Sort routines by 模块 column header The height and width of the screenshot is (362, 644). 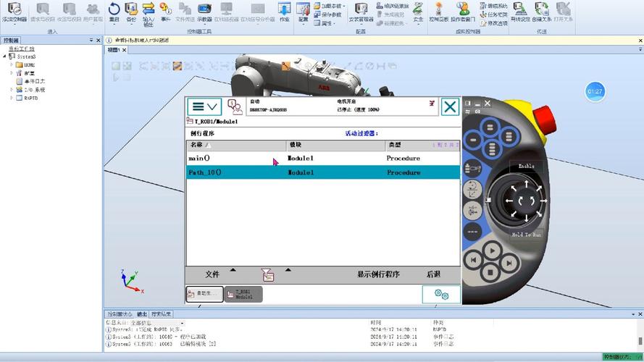tap(336, 146)
